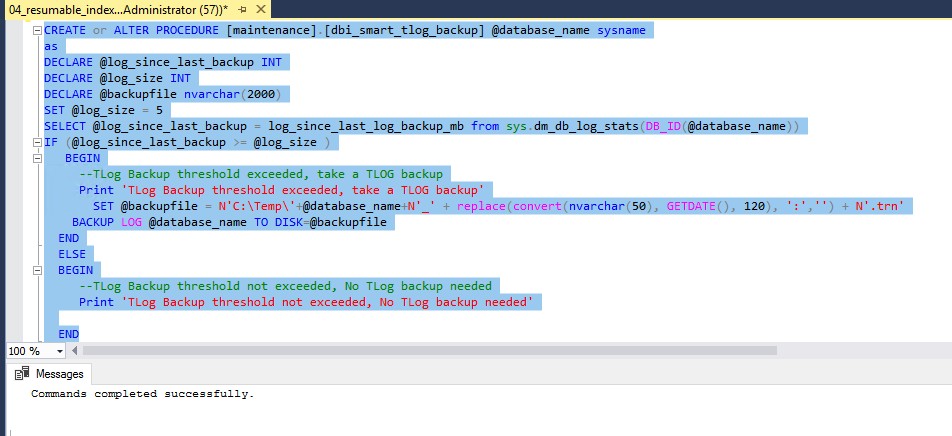Click sys.dm_db_log_stats in SELECT line

[572, 126]
